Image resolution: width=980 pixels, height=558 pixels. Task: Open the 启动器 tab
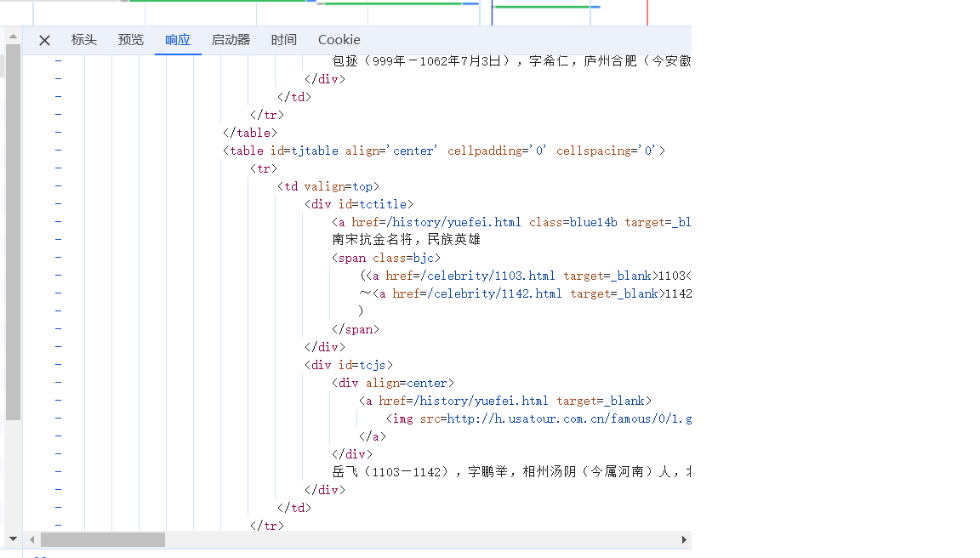tap(231, 40)
